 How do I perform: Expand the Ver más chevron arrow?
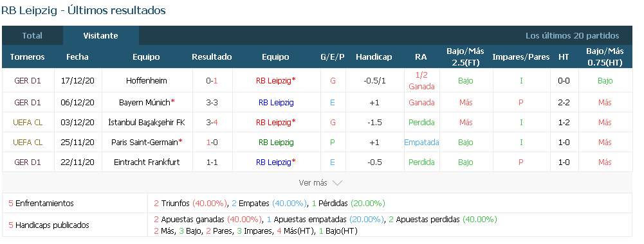pos(337,183)
